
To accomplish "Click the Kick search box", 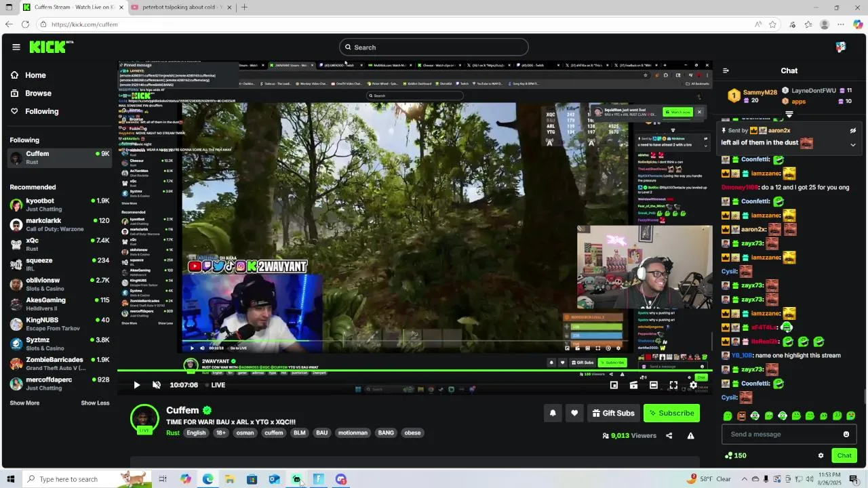I will tap(434, 47).
